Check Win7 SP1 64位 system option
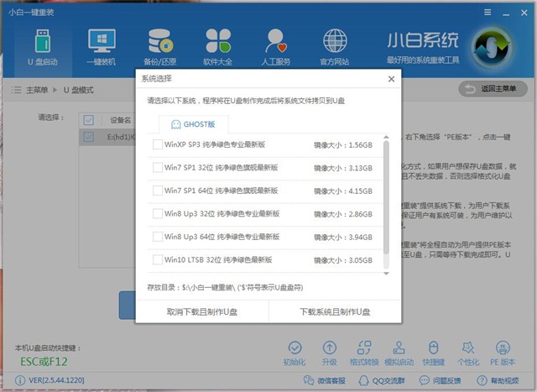Screen dimensions: 537x392 pos(158,191)
